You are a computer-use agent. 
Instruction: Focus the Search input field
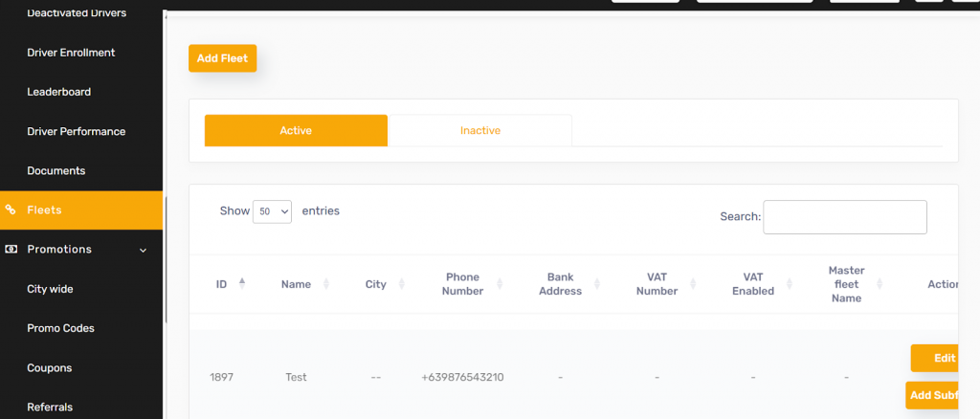[x=844, y=217]
